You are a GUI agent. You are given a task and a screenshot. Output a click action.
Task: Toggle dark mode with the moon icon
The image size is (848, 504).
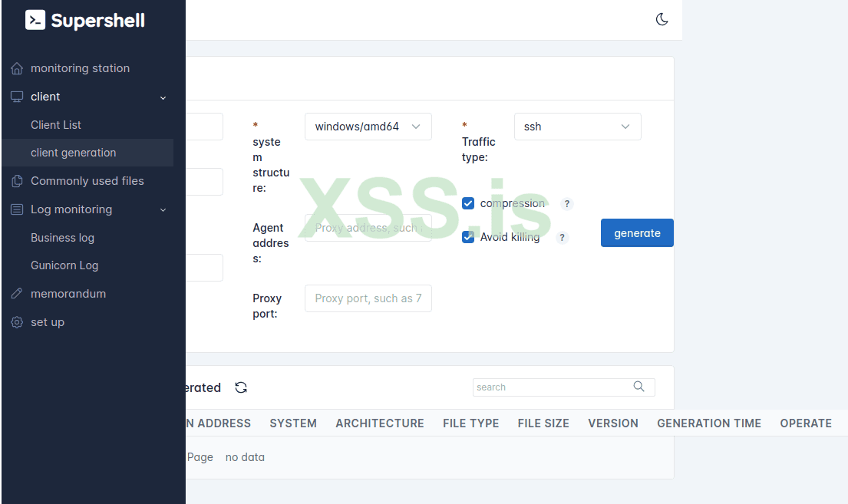click(x=662, y=20)
